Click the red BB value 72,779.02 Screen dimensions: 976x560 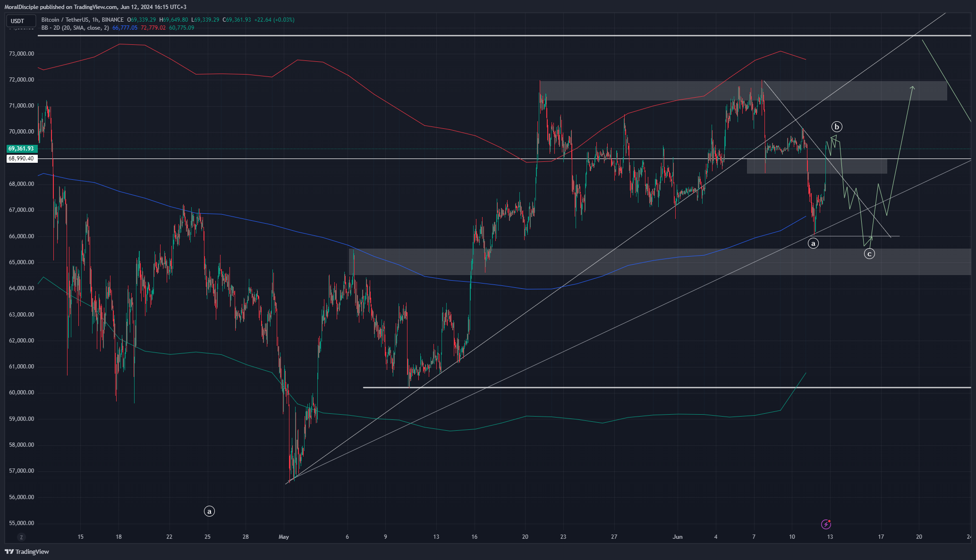click(153, 28)
